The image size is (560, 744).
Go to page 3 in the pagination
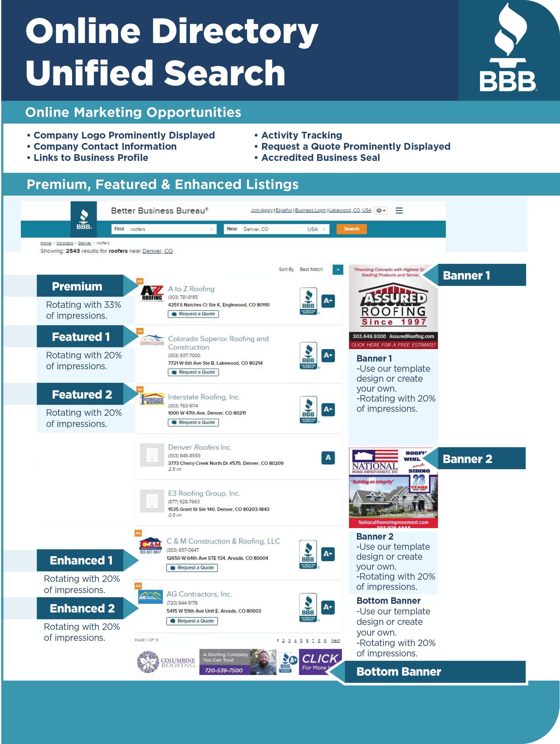coord(289,641)
